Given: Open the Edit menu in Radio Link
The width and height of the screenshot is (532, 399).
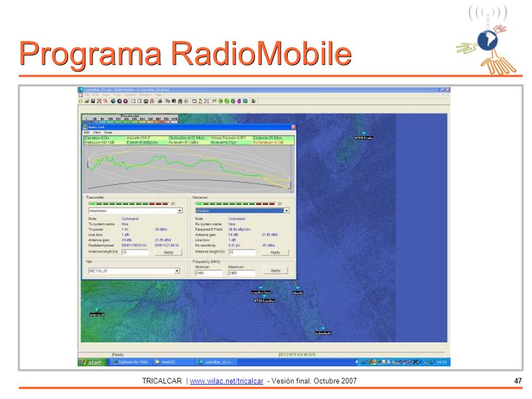Looking at the screenshot, I should click(87, 132).
